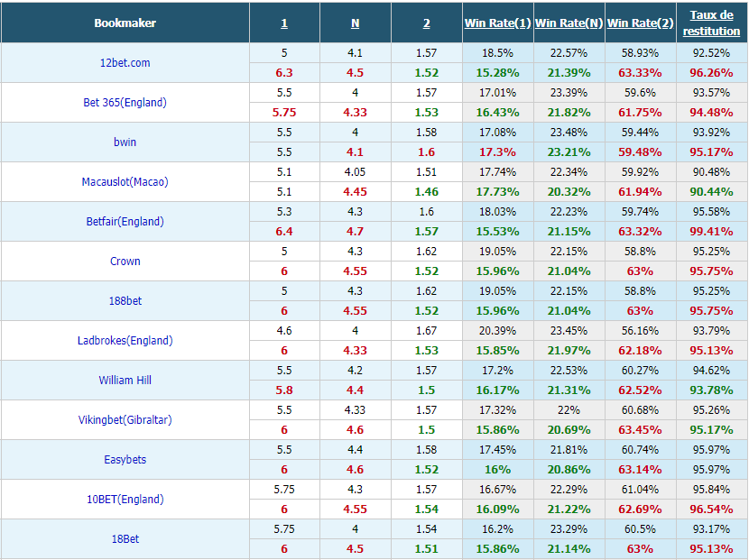Select Ladbrokes opening odds 4.6
749x560 pixels.
point(284,330)
